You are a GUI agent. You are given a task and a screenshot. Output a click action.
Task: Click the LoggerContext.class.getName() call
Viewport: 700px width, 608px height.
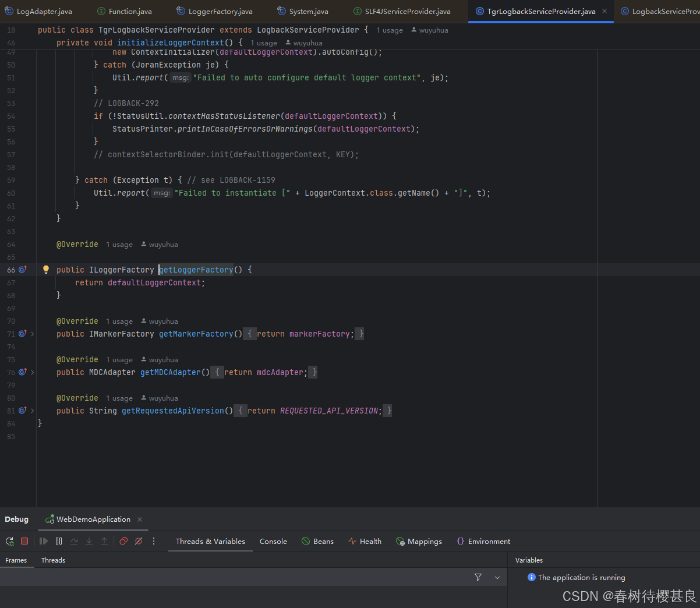pyautogui.click(x=372, y=193)
